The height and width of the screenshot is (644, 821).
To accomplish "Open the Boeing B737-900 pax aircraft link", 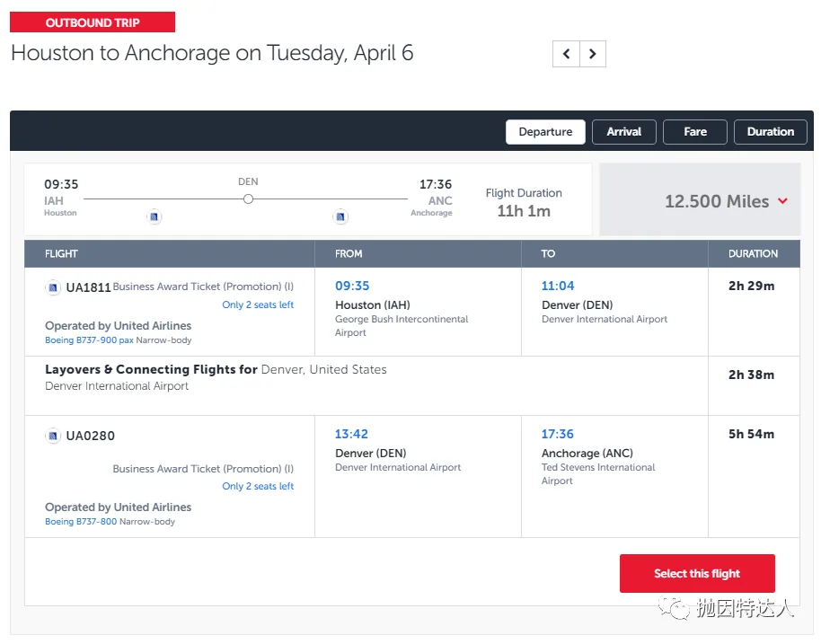I will (89, 340).
